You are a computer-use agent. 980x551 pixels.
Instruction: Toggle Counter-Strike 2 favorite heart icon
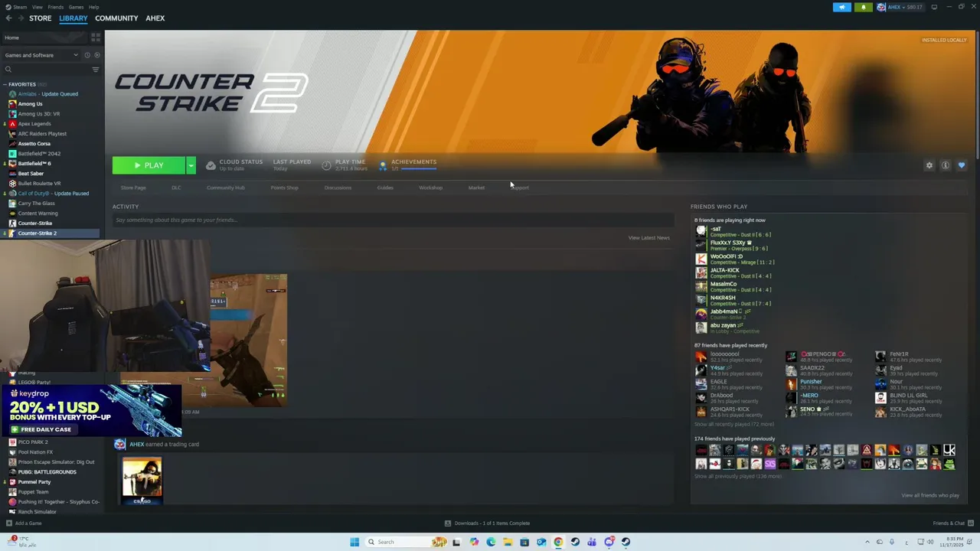click(962, 165)
